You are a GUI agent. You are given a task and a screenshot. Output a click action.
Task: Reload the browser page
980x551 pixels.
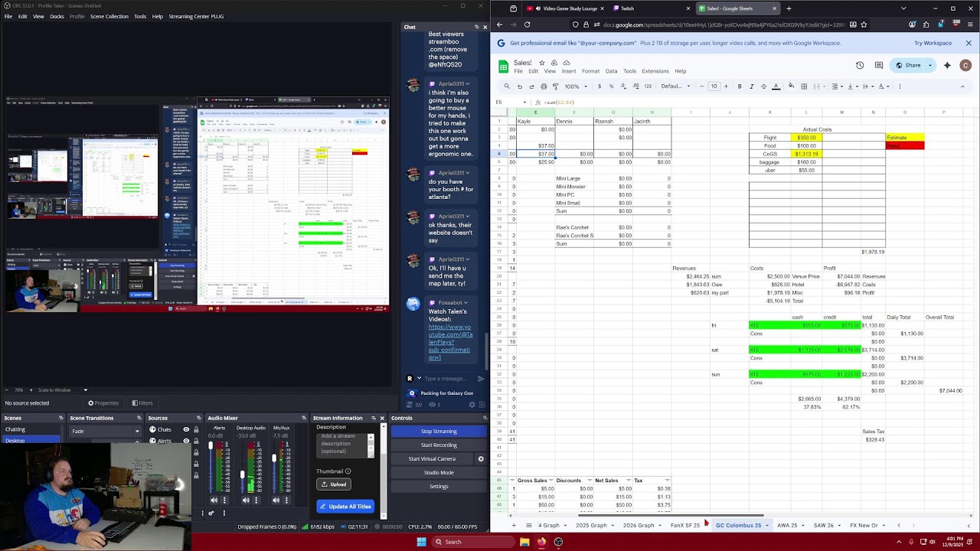[x=527, y=24]
